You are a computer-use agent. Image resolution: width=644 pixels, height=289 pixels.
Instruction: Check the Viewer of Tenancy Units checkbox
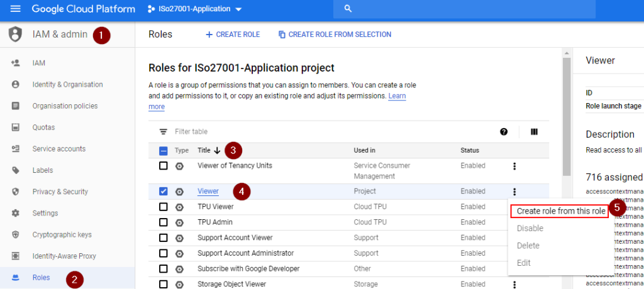click(x=164, y=166)
